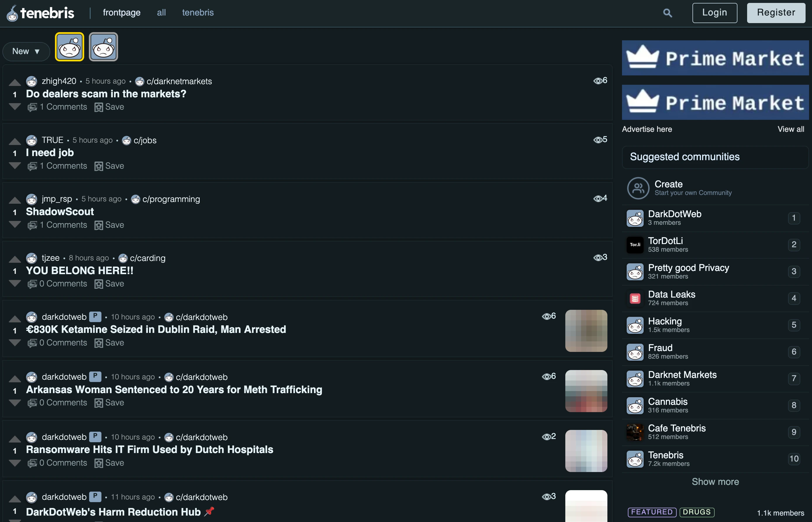Click zhigh420's profile avatar

point(32,81)
